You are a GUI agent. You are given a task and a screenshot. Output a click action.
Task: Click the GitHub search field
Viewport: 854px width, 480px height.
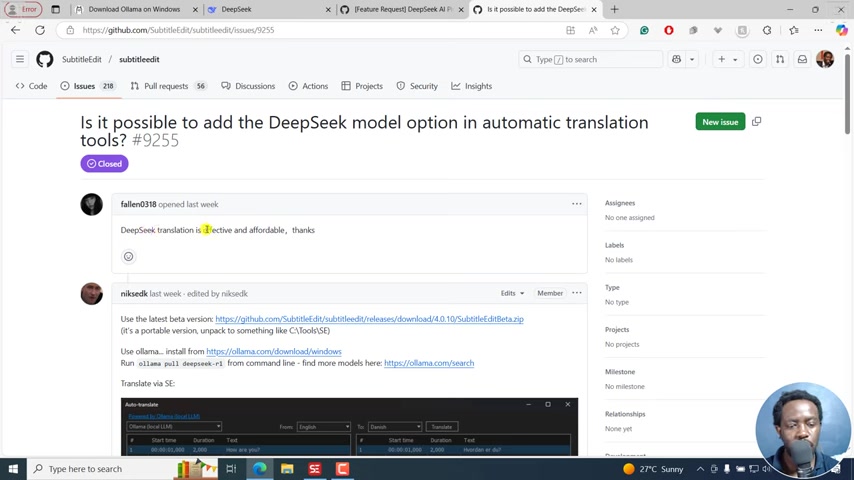tap(590, 59)
